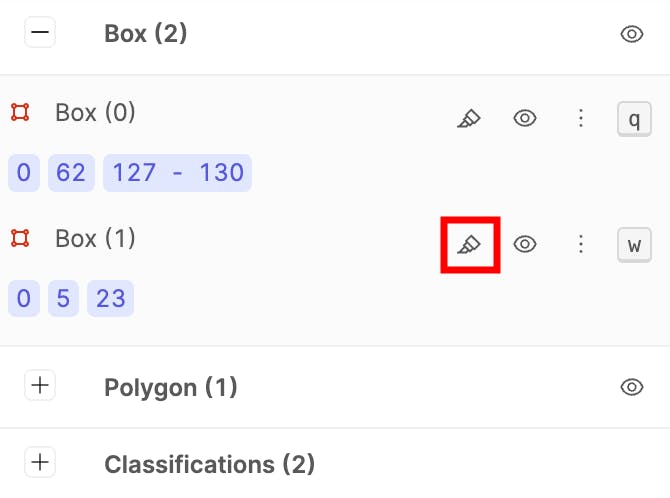This screenshot has height=498, width=670.
Task: Open the three-dot menu for Box (0)
Action: pos(581,118)
